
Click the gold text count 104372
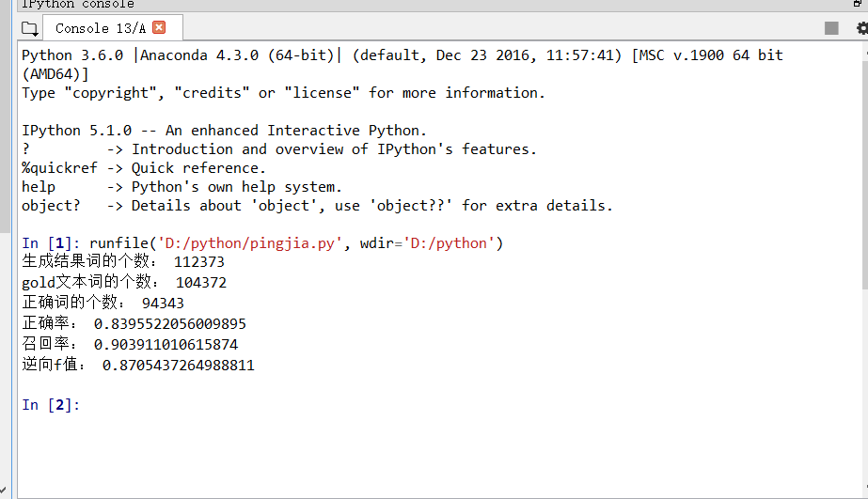click(x=201, y=283)
